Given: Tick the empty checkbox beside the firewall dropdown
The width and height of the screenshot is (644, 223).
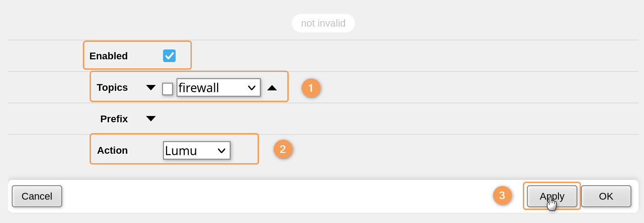Looking at the screenshot, I should click(168, 89).
